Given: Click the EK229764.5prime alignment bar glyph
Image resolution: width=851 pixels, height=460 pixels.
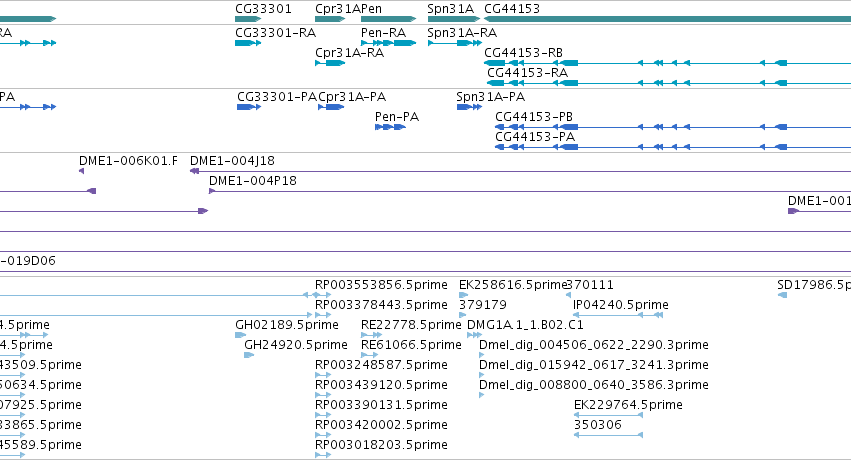Looking at the screenshot, I should [608, 415].
